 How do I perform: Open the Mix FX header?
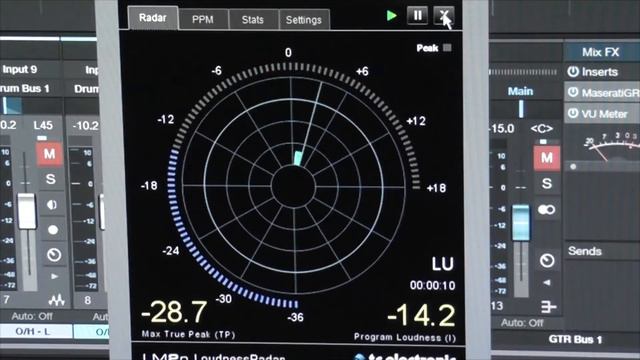(601, 52)
